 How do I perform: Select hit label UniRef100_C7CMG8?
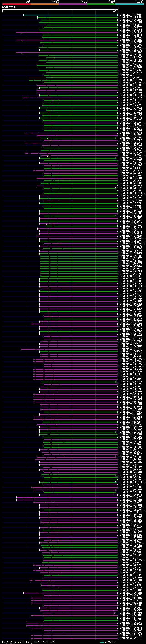(131, 85)
